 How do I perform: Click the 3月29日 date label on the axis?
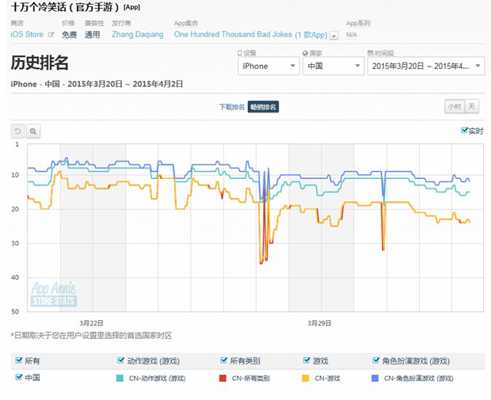click(x=319, y=323)
